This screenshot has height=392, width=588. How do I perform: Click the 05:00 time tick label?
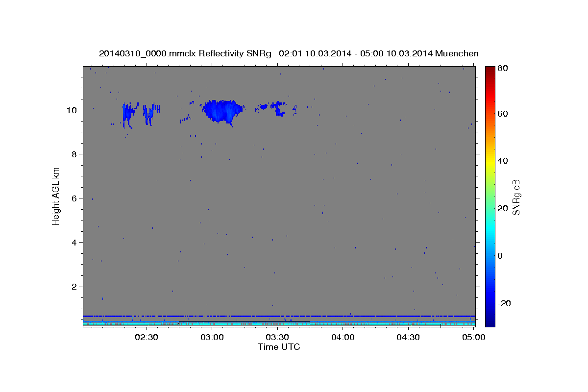474,337
